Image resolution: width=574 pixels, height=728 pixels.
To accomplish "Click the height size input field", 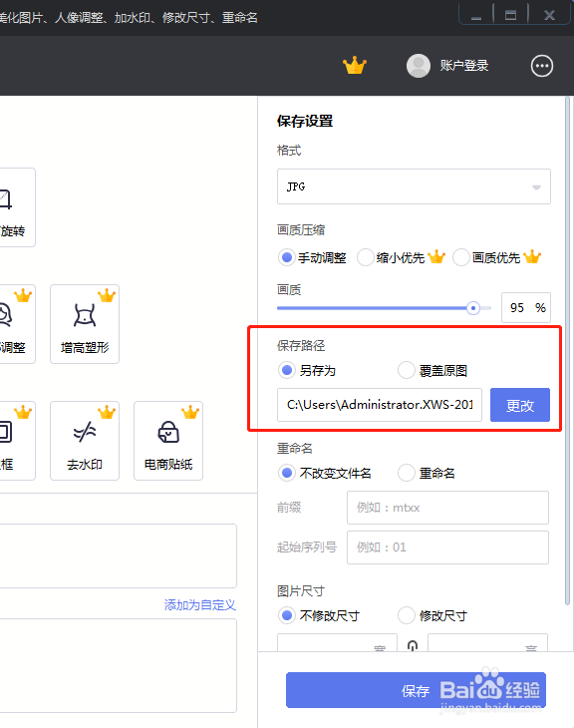I will coord(487,642).
